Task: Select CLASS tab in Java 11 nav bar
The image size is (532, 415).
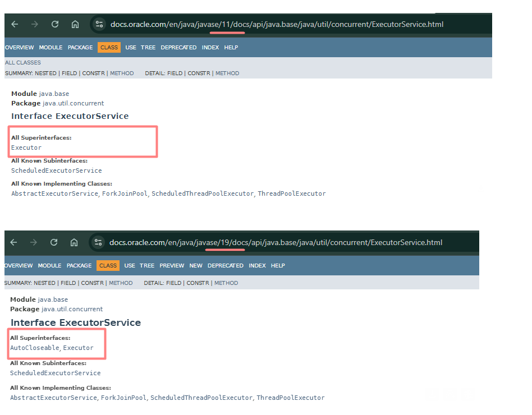Action: pyautogui.click(x=109, y=48)
